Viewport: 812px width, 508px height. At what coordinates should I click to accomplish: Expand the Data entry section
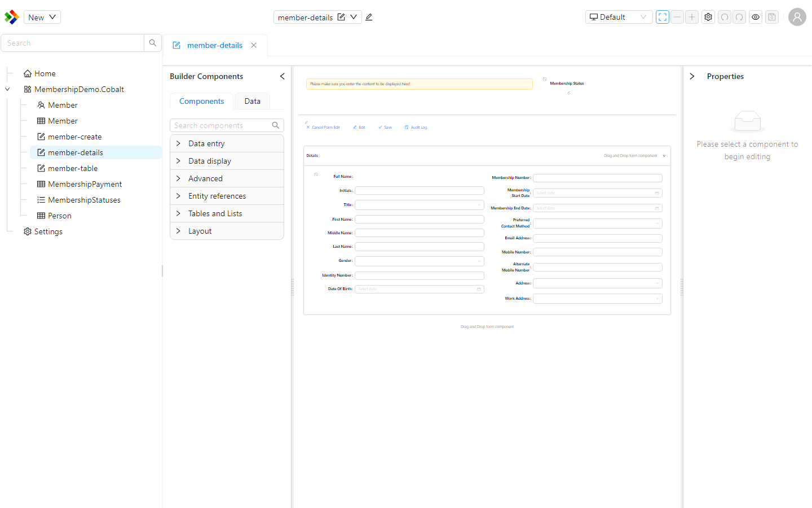(x=227, y=143)
